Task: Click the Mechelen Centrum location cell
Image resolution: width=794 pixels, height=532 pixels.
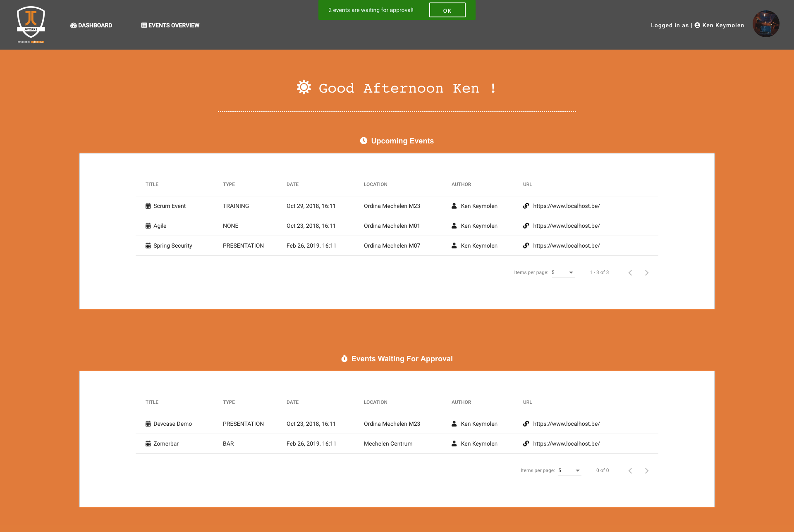Action: pyautogui.click(x=388, y=444)
